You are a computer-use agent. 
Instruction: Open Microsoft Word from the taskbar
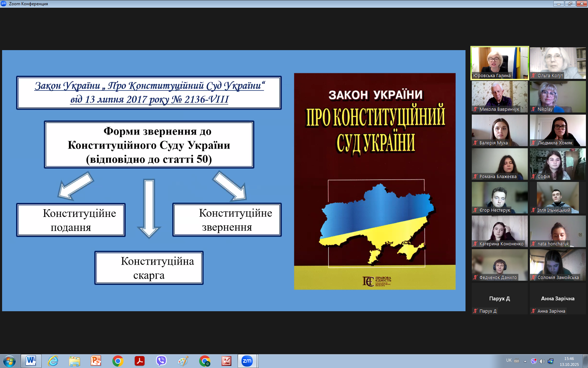point(31,361)
